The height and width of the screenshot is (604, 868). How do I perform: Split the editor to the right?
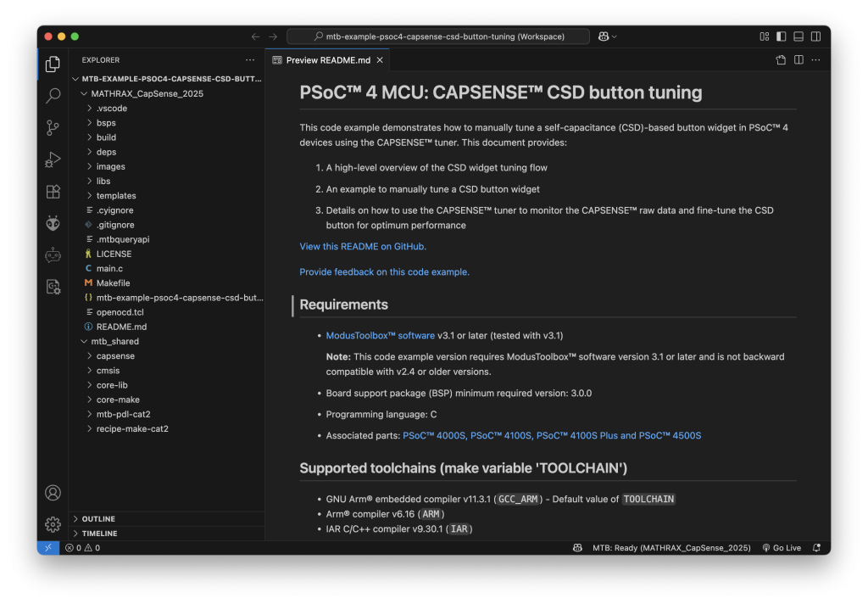(798, 60)
